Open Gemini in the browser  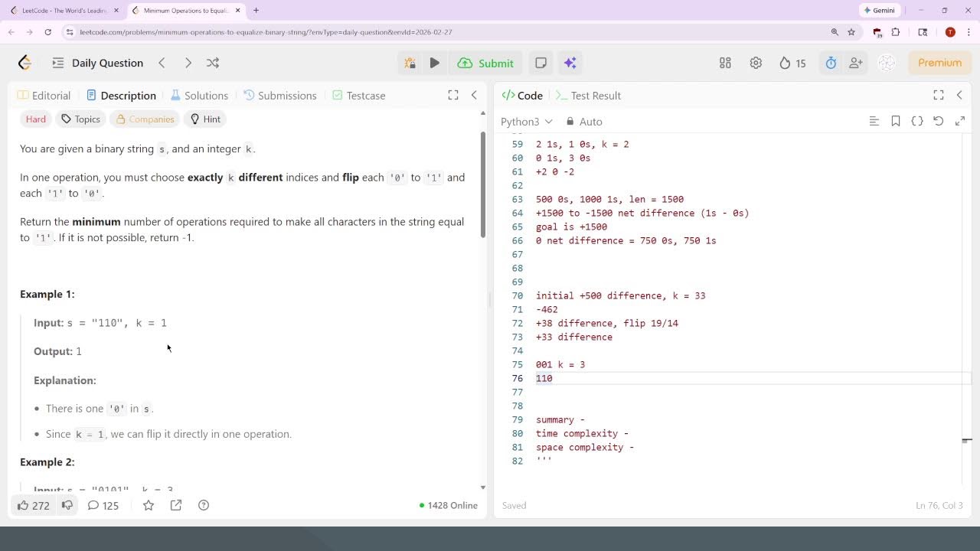pyautogui.click(x=878, y=11)
